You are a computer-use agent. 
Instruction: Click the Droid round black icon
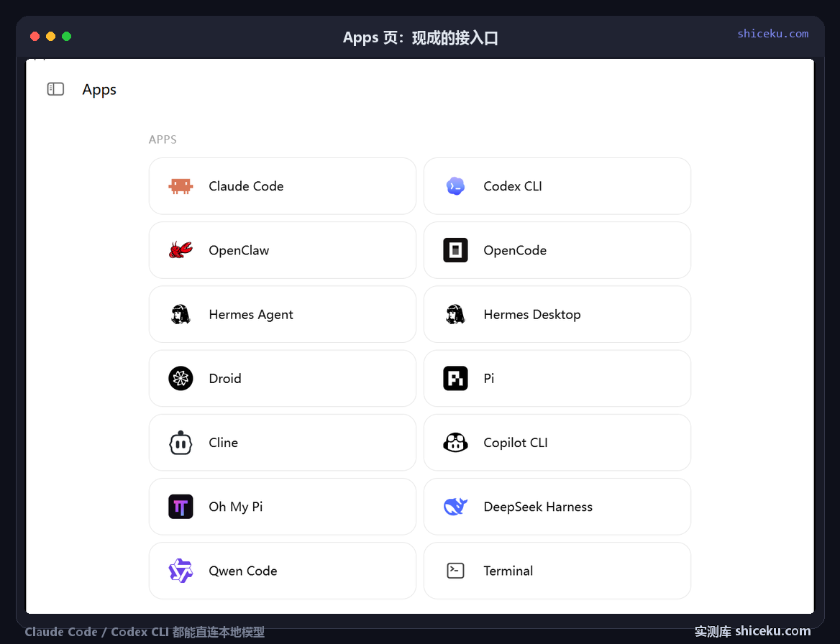tap(181, 379)
